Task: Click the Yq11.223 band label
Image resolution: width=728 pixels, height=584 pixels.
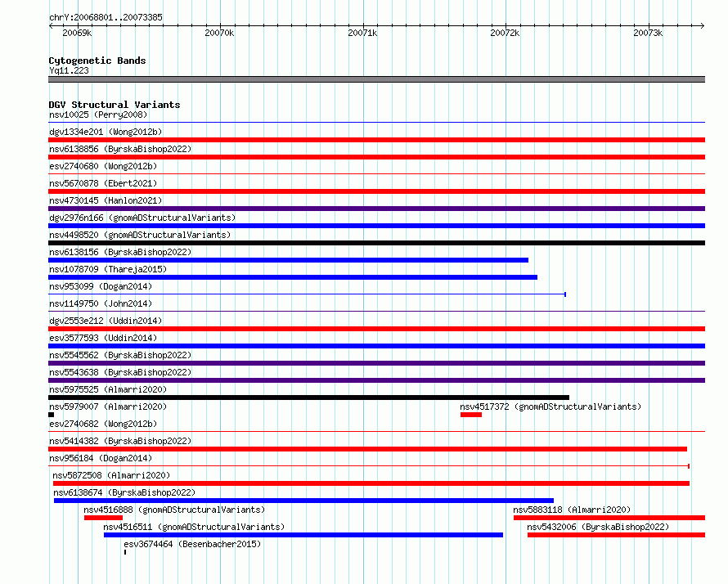Action: coord(69,70)
